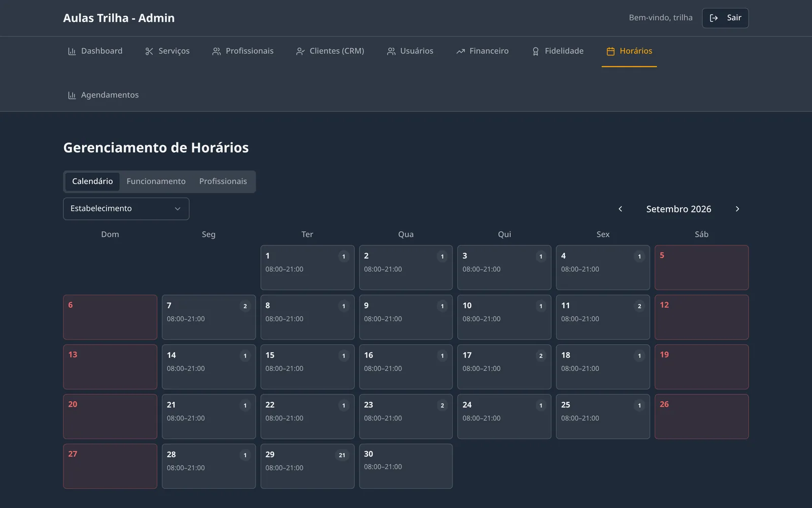This screenshot has width=812, height=508.
Task: Open day 29 calendar cell
Action: click(x=308, y=466)
